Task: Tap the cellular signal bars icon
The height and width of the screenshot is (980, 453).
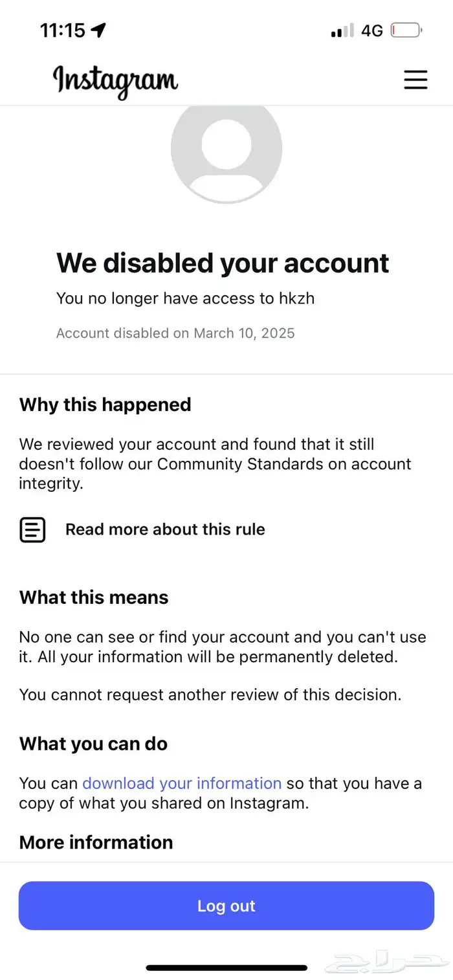Action: tap(342, 30)
